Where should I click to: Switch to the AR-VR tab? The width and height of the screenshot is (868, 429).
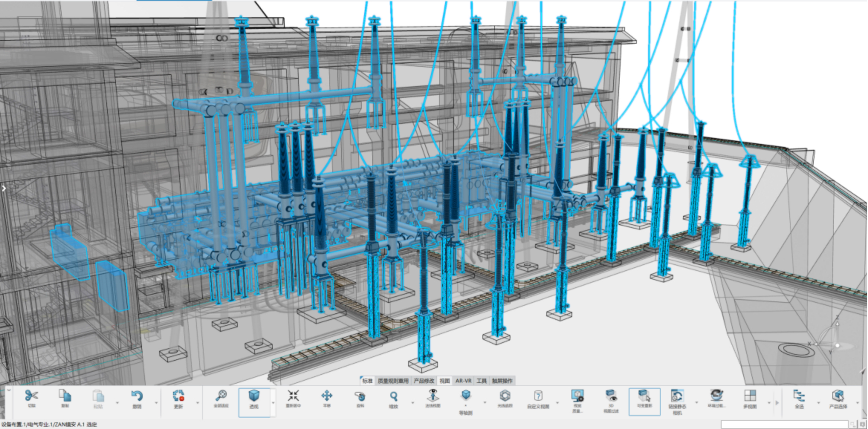(x=463, y=381)
